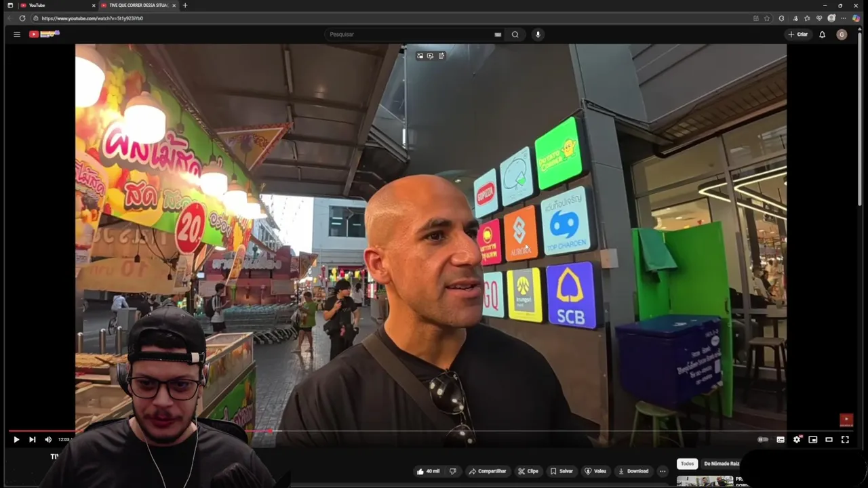Toggle the autoplay switch
This screenshot has width=868, height=488.
(763, 439)
